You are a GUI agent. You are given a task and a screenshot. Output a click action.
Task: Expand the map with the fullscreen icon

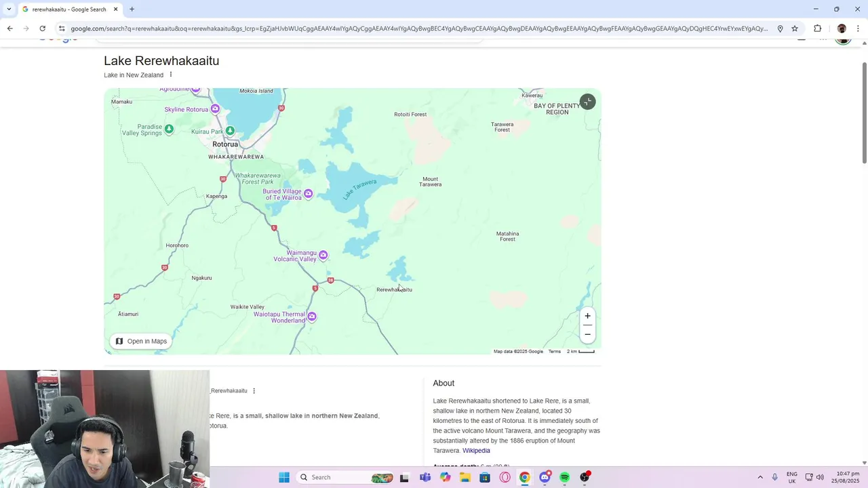click(x=587, y=102)
